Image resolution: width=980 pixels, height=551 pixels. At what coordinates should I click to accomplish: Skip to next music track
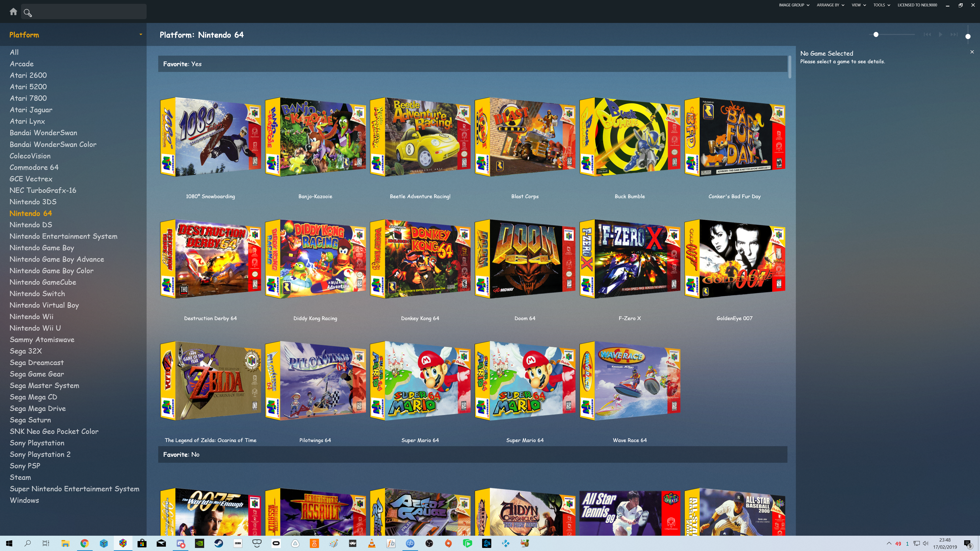tap(954, 35)
